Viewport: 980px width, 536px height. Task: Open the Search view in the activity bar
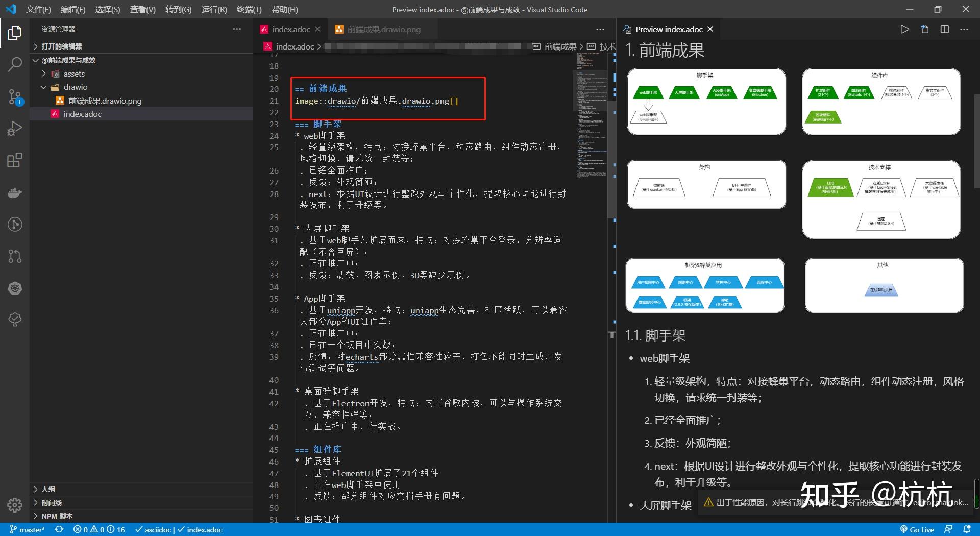[x=15, y=64]
